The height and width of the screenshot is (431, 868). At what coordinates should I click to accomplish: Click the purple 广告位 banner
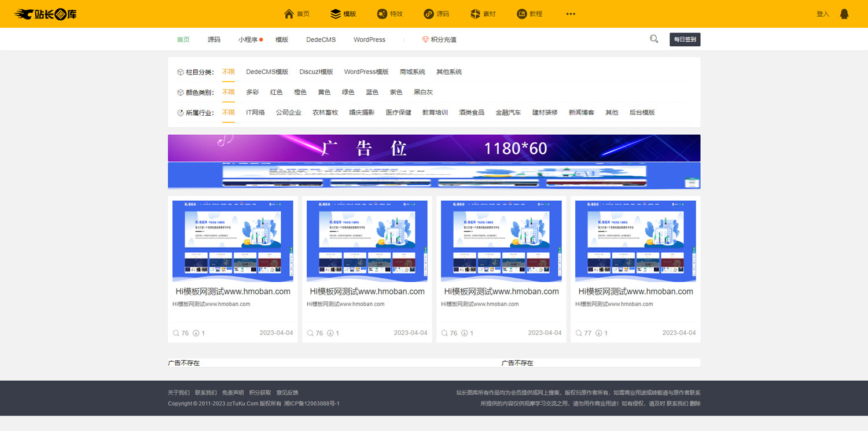tap(434, 148)
